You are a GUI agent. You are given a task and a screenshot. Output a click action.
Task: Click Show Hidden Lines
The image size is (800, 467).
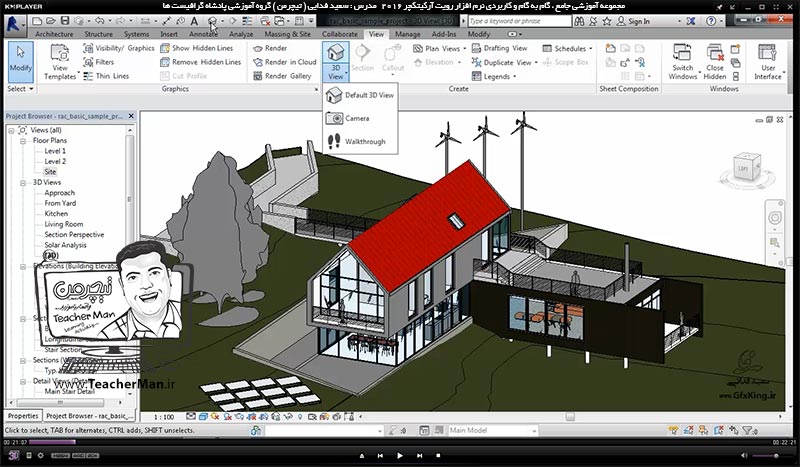click(x=196, y=48)
